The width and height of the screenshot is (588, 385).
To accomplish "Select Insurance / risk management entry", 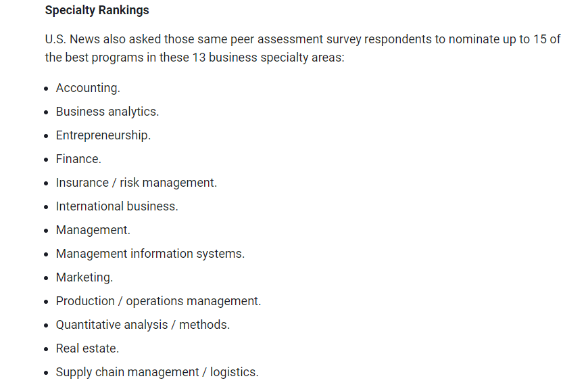I will [136, 183].
